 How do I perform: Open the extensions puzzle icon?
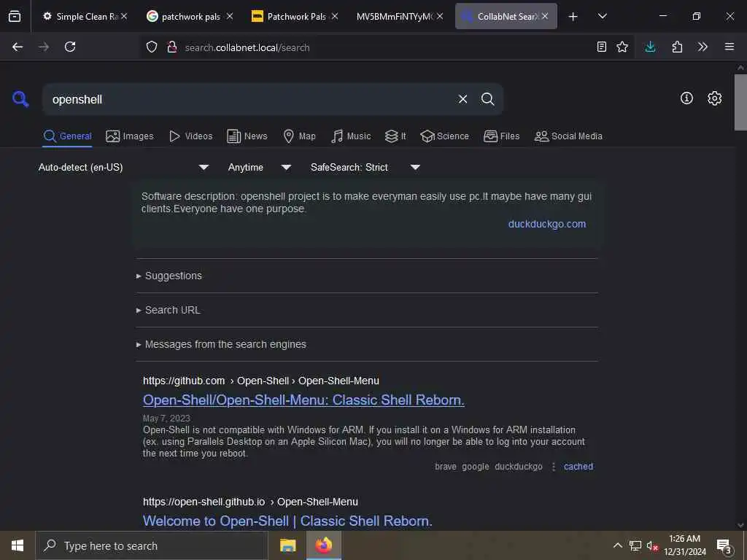click(677, 47)
